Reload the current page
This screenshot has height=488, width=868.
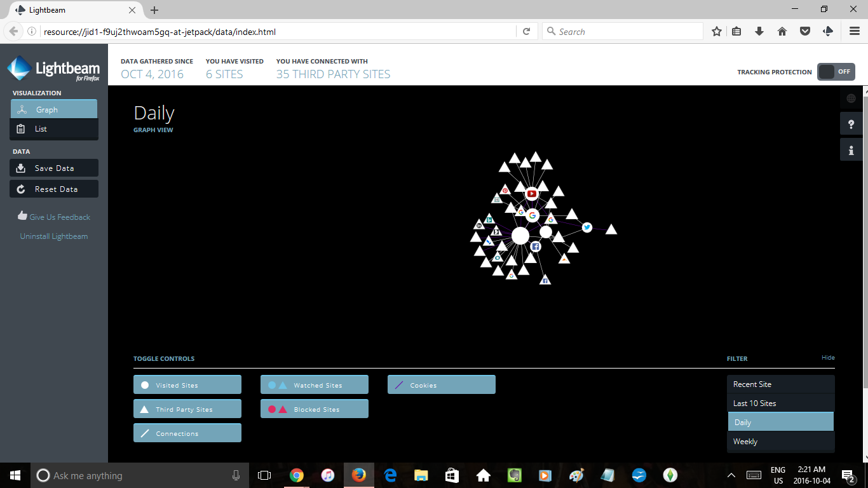[526, 31]
